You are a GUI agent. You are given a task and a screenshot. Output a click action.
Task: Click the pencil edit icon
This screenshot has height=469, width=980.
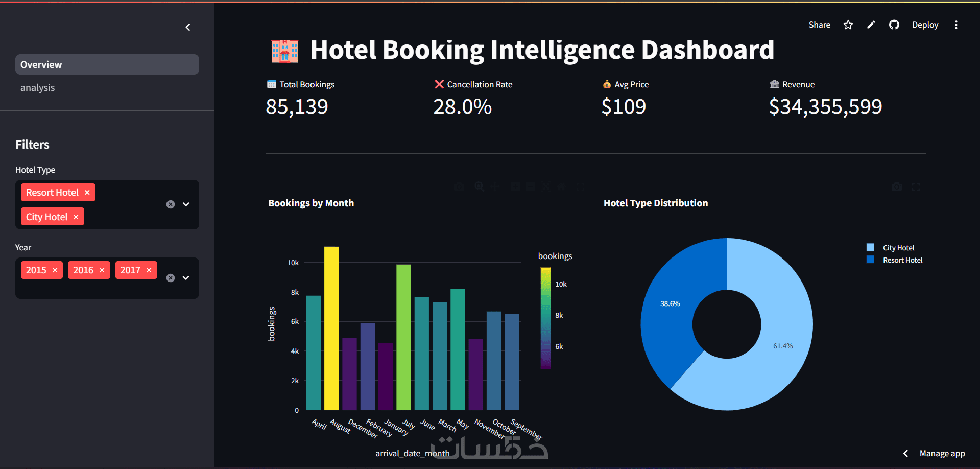(x=871, y=25)
